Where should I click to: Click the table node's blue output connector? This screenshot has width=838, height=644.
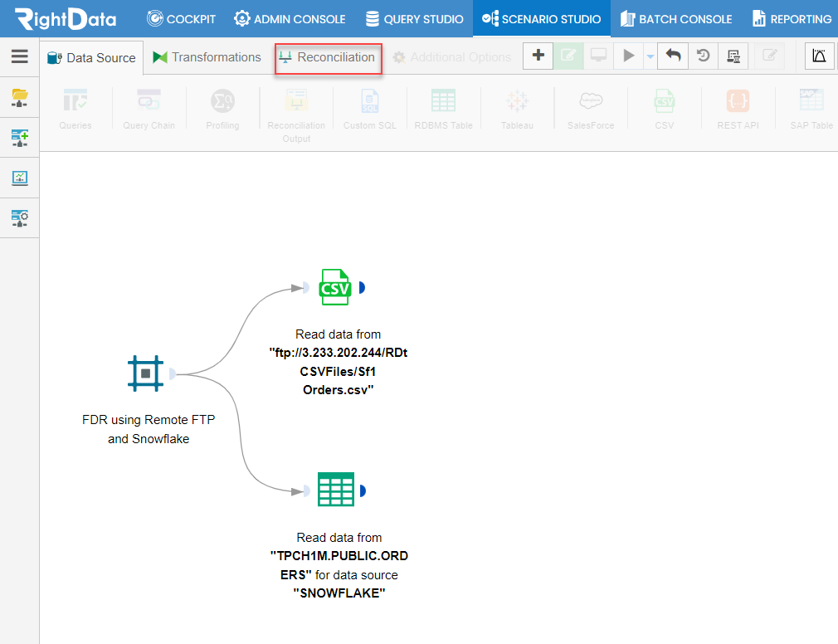coord(363,490)
